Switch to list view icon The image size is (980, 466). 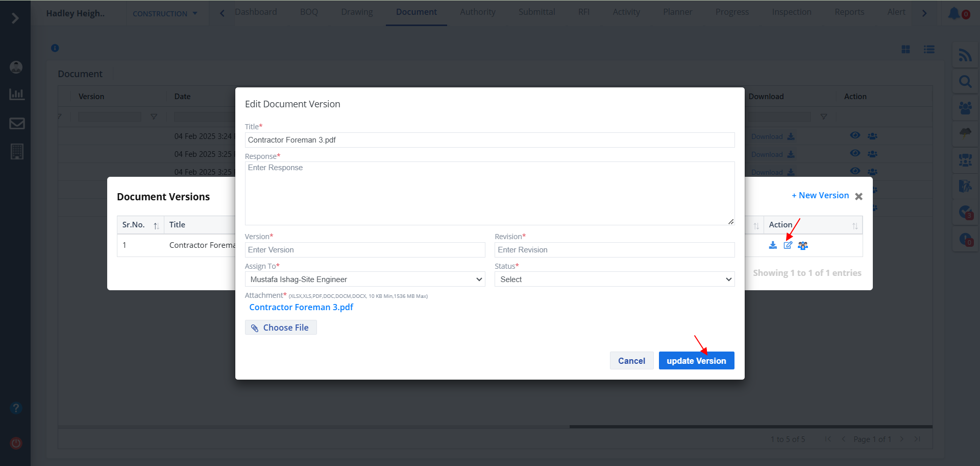[x=929, y=49]
